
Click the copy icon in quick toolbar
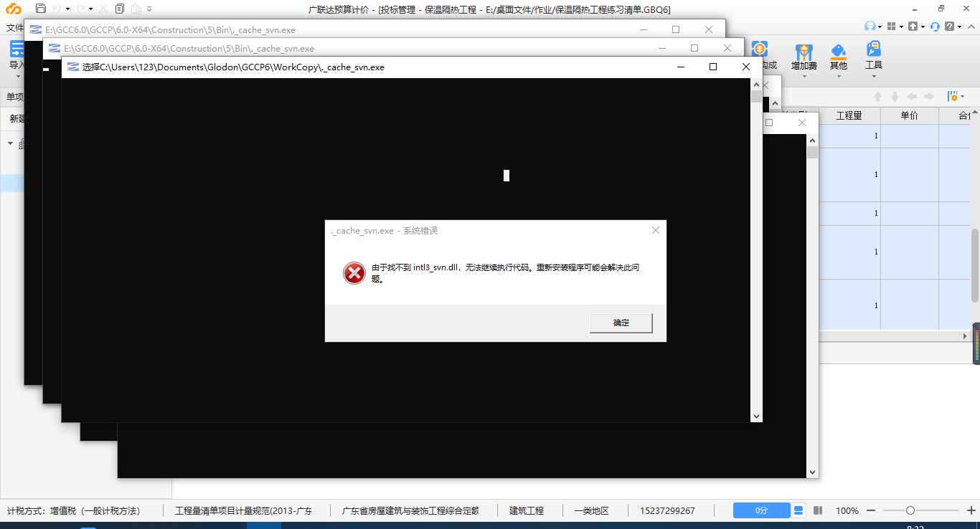[x=119, y=9]
